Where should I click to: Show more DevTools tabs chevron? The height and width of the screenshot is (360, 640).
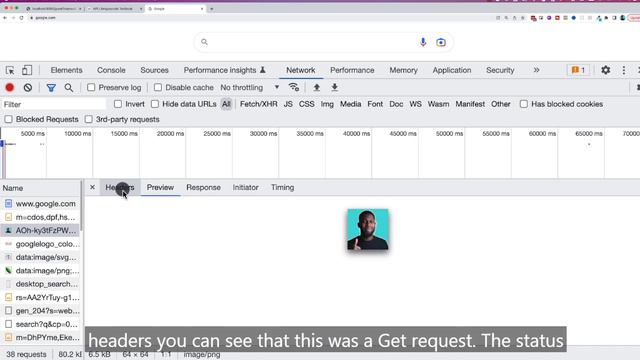pos(536,70)
